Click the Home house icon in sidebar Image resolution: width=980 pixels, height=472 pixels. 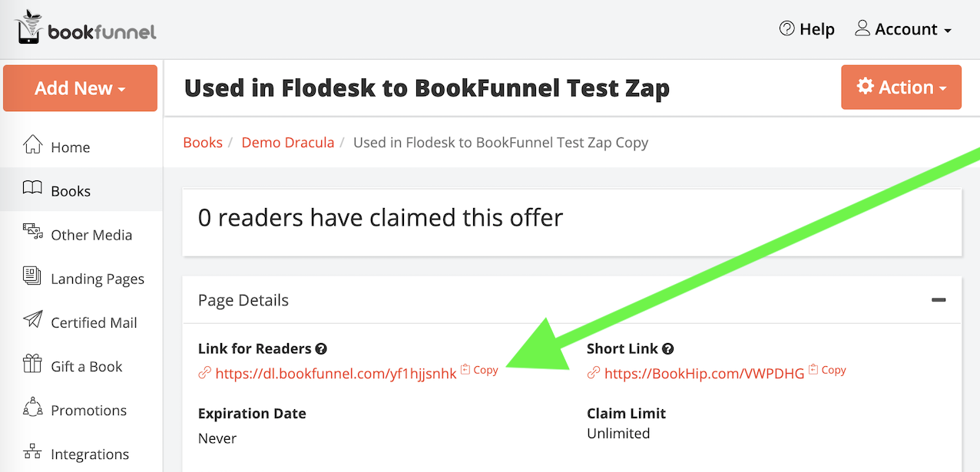(32, 145)
